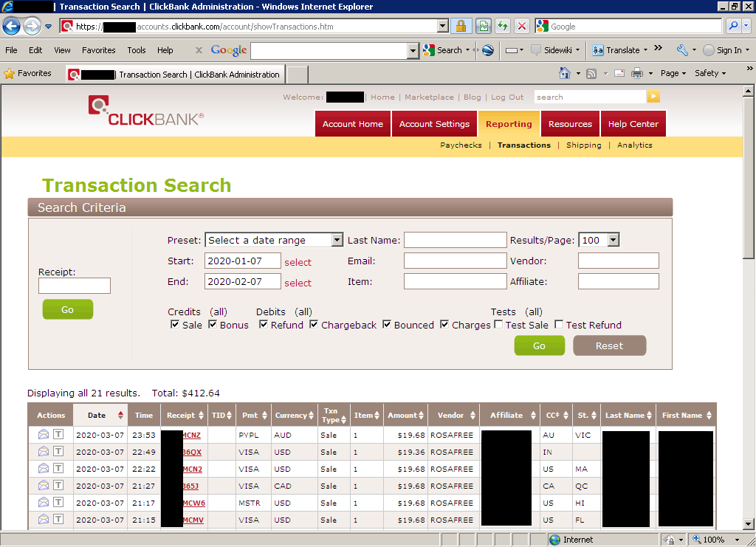This screenshot has width=756, height=547.
Task: Sort the table by the Amount column
Action: [x=406, y=416]
